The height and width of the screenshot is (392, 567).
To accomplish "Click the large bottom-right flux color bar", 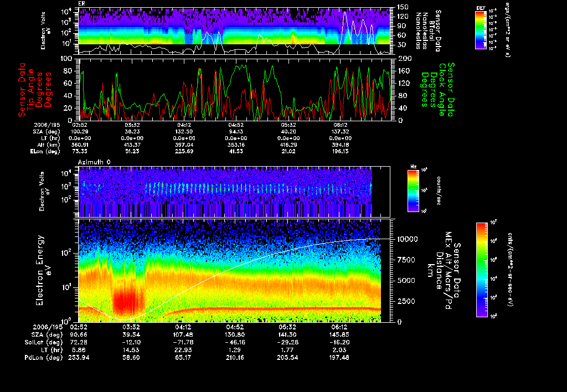I will coord(481,270).
